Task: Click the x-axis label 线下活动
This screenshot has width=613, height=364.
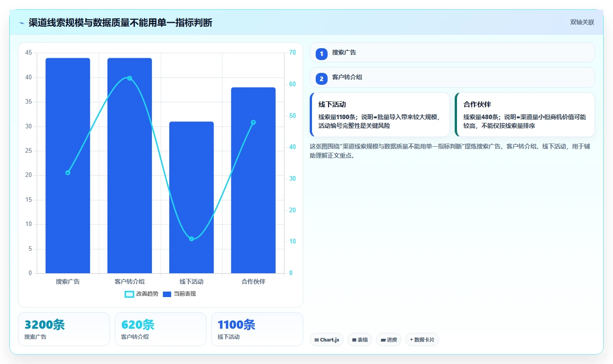Action: pyautogui.click(x=191, y=281)
